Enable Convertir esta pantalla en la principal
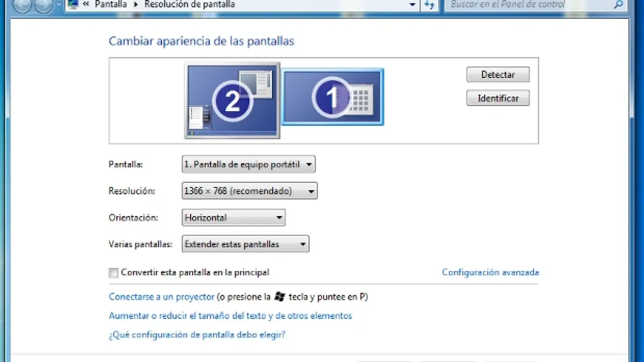The height and width of the screenshot is (362, 644). 114,273
